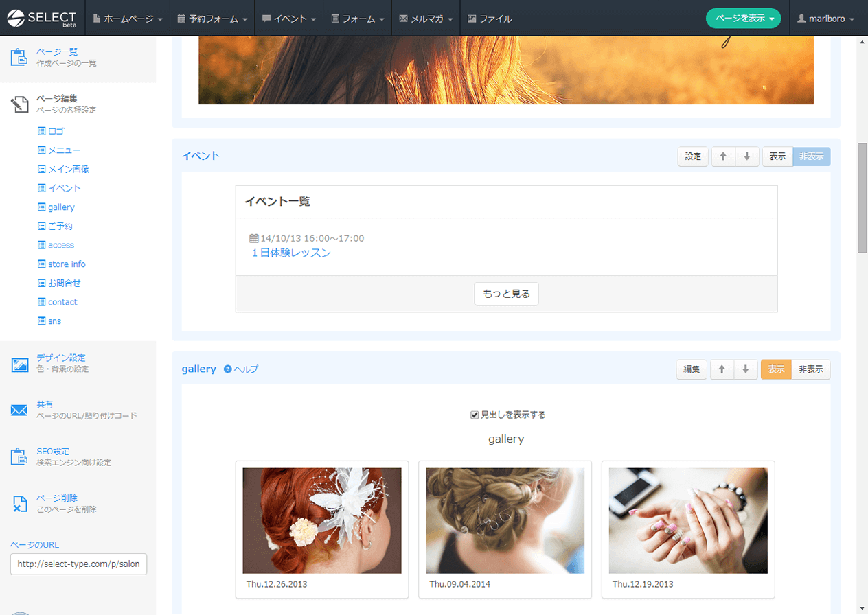Click the ページ編集 edit icon in sidebar

[x=19, y=104]
